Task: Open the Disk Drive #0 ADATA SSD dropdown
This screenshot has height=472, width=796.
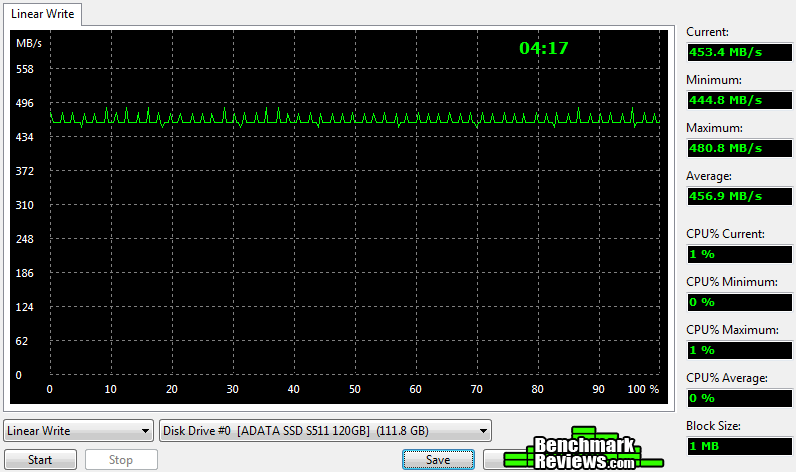Action: (325, 431)
